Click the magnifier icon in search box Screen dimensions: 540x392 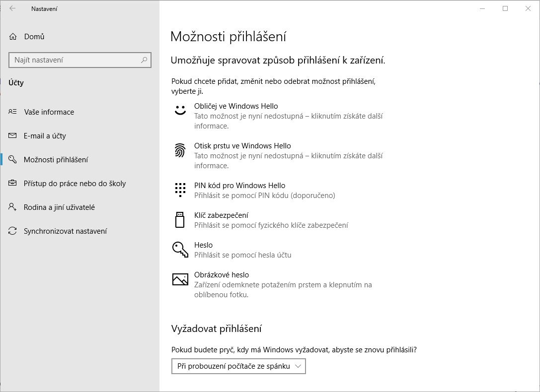pyautogui.click(x=144, y=60)
